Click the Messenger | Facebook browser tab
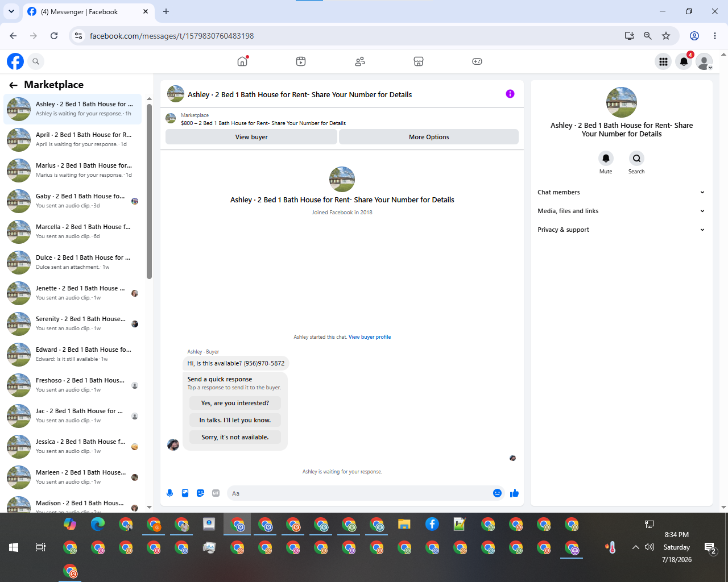 click(x=88, y=12)
